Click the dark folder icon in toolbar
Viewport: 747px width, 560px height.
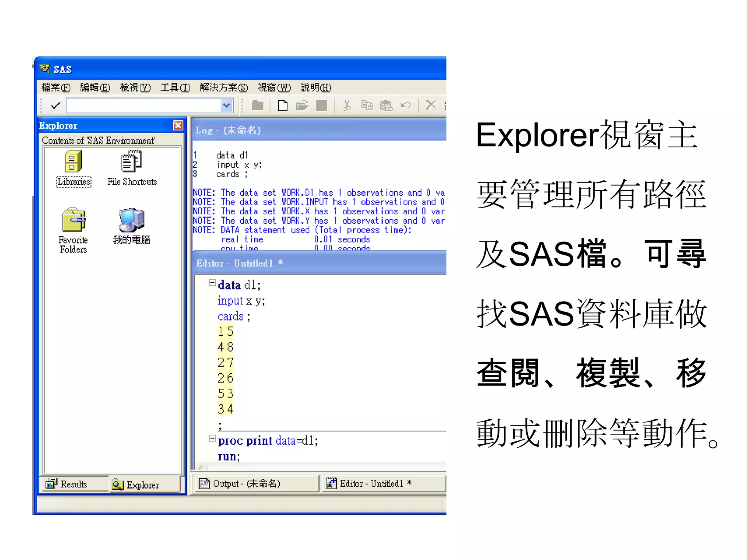coord(258,105)
